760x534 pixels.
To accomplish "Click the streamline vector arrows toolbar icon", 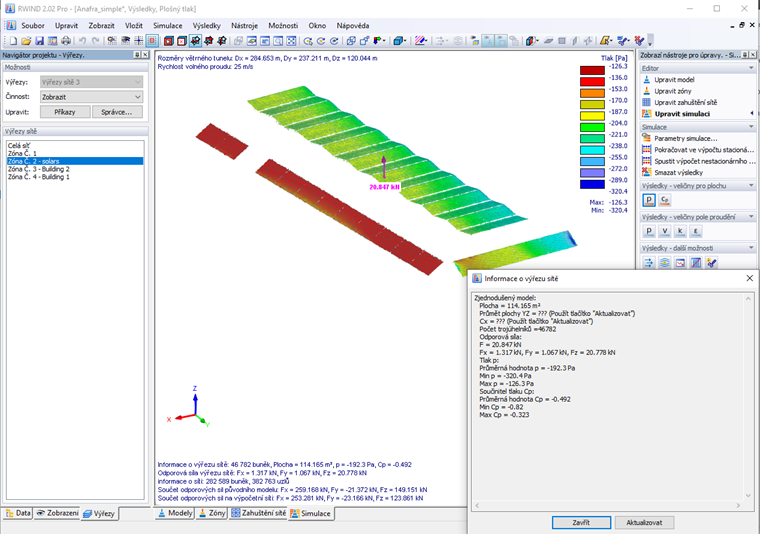I will pyautogui.click(x=649, y=263).
